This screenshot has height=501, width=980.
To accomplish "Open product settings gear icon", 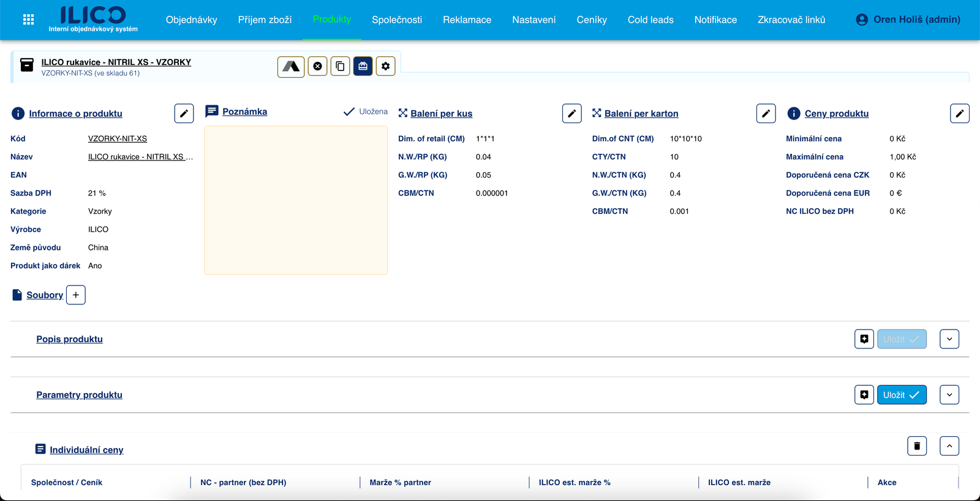I will (x=385, y=66).
